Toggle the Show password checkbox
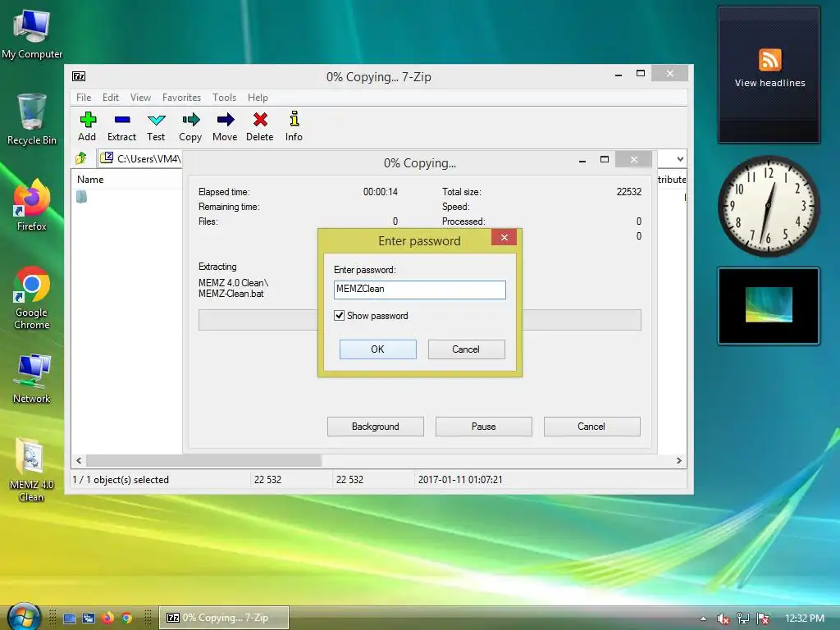The image size is (840, 630). [339, 316]
